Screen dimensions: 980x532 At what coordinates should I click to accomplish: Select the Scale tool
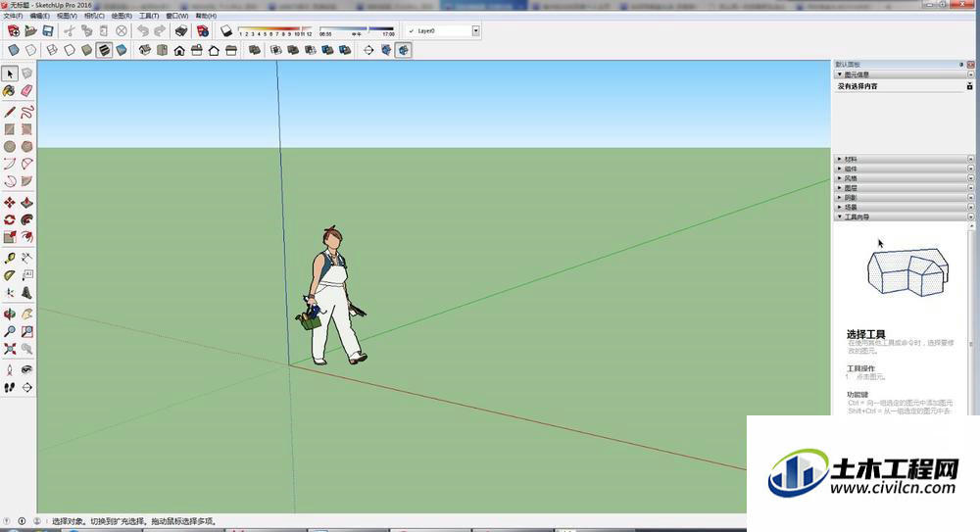(10, 237)
